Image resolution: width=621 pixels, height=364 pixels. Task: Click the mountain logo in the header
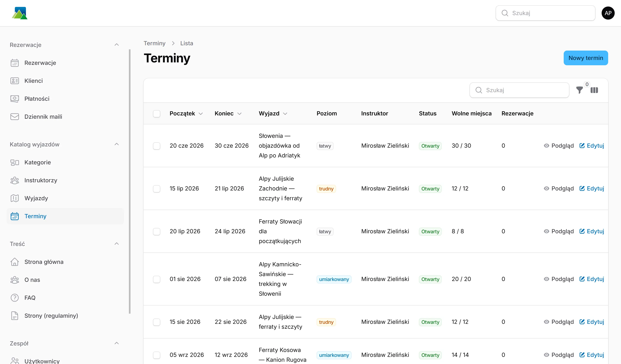pyautogui.click(x=19, y=13)
